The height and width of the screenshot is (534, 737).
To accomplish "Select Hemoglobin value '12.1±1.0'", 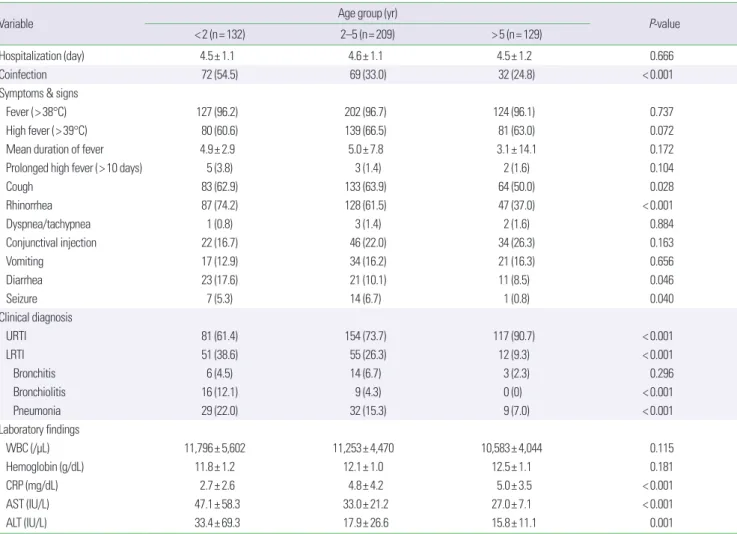I will 363,467.
